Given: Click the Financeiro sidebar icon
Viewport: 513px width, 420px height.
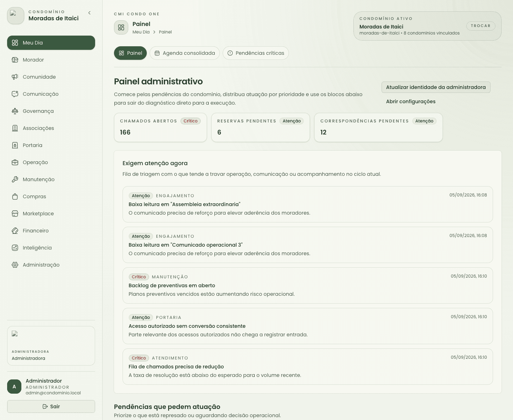Looking at the screenshot, I should coord(15,231).
